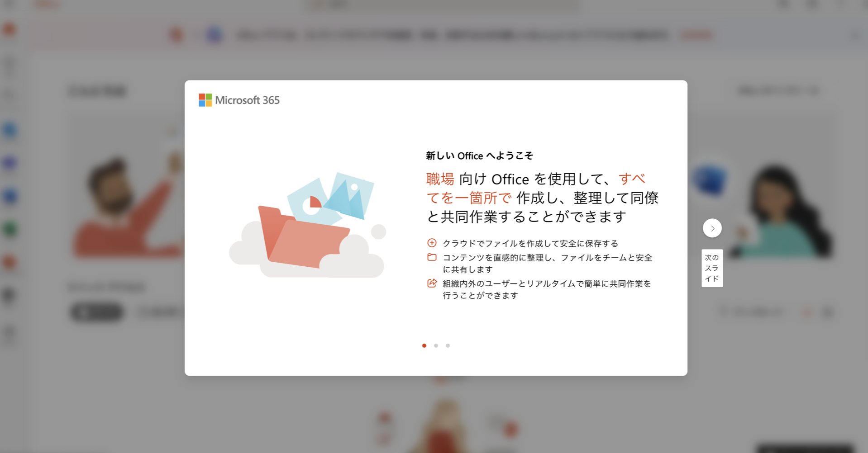This screenshot has width=868, height=453.
Task: Click the folder icon beside content organizing bullet
Action: coord(432,257)
